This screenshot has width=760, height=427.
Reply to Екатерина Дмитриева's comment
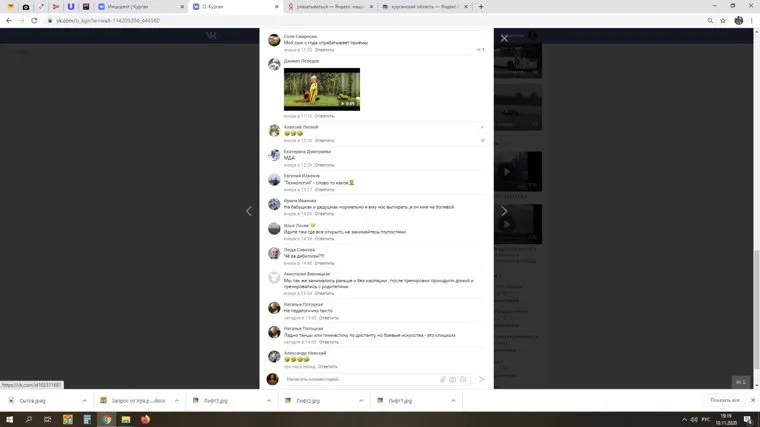coord(325,165)
